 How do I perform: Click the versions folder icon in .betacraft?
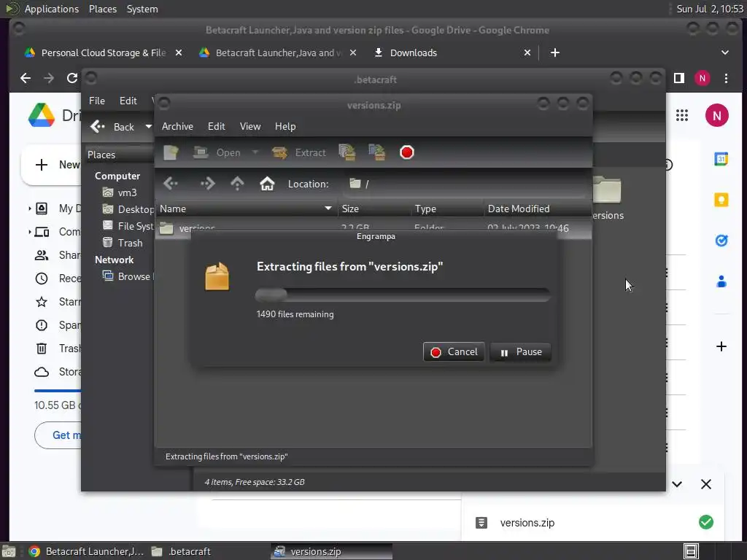(x=608, y=190)
